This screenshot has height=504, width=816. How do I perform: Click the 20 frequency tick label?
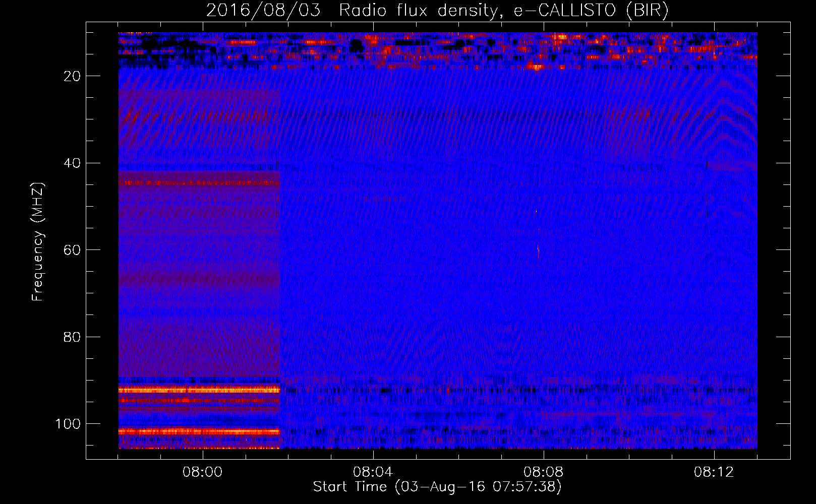[x=73, y=76]
